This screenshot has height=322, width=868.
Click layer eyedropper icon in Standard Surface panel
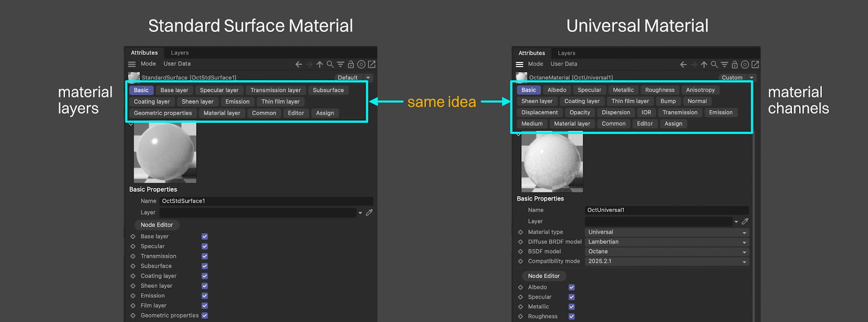(x=369, y=212)
